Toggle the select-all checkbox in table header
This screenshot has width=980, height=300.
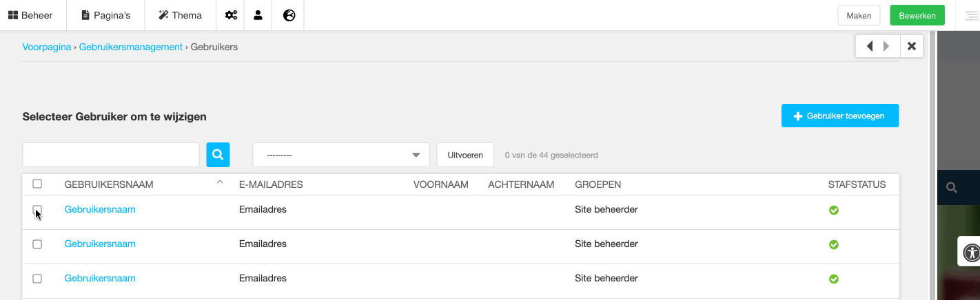(37, 184)
